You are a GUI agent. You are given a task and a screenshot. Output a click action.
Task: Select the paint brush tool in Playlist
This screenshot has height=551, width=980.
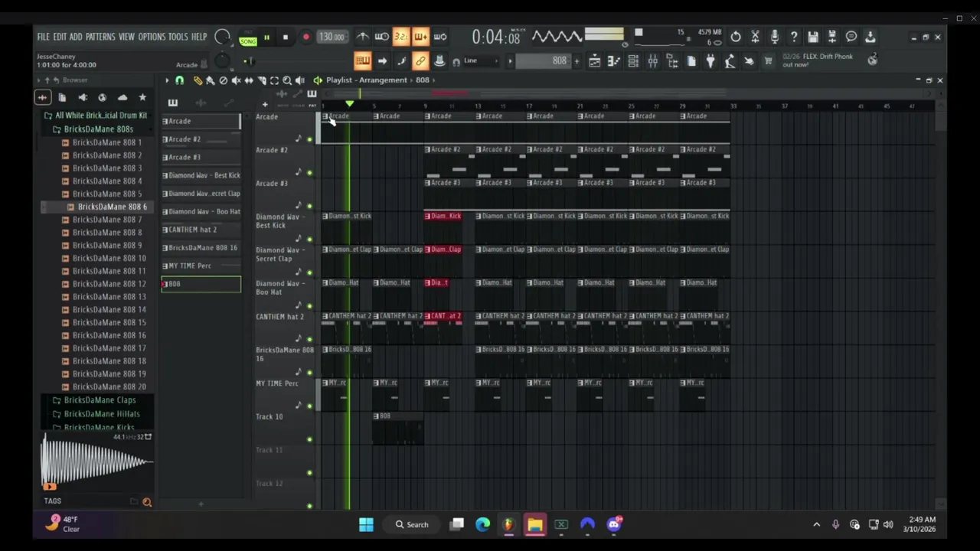pyautogui.click(x=211, y=80)
